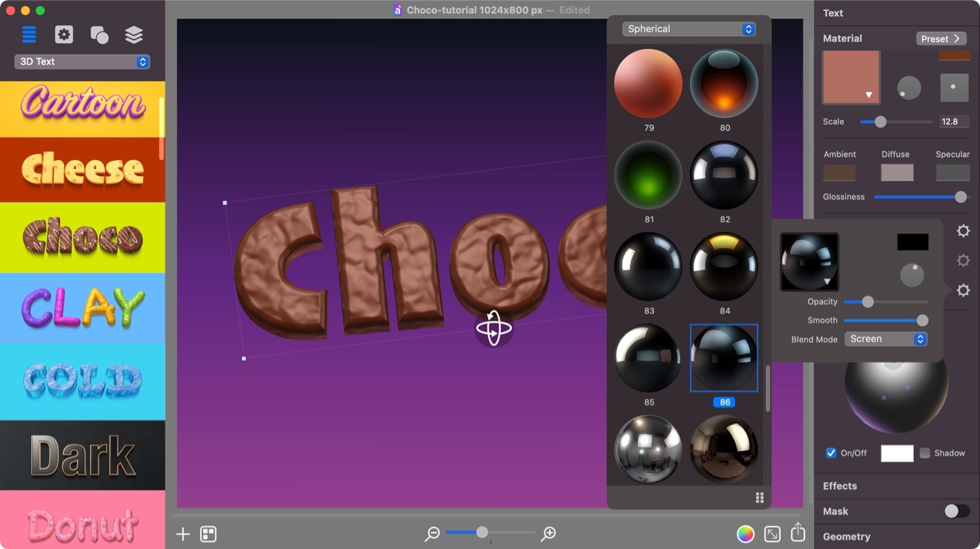Share the Choco-tutorial document

(x=798, y=534)
